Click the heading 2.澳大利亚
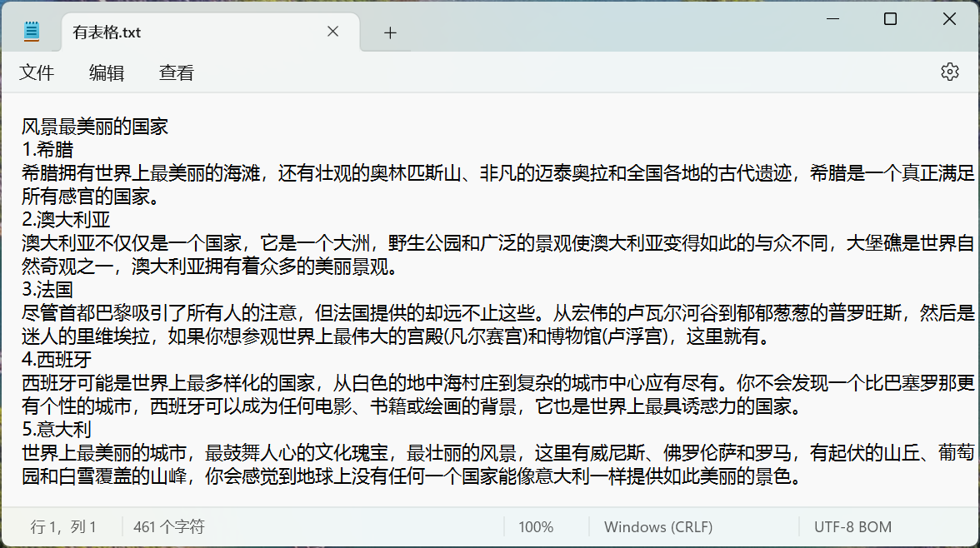Screen dimensions: 980x548 click(x=66, y=219)
